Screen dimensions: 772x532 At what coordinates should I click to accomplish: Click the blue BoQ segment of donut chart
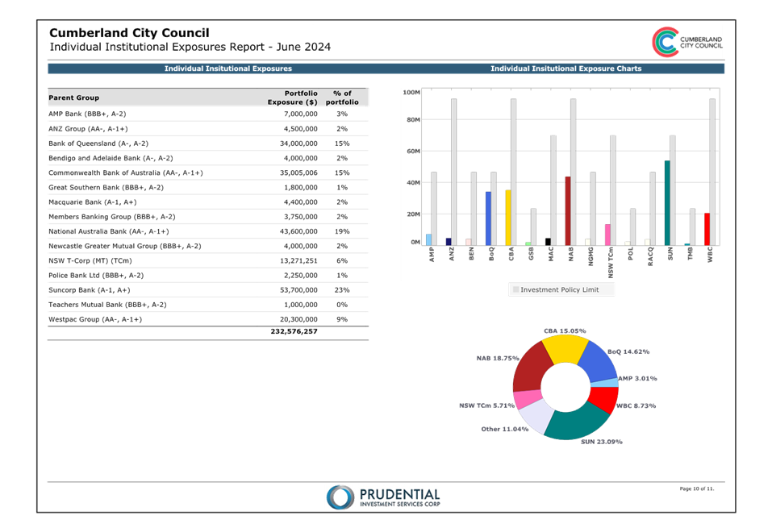[x=597, y=362]
